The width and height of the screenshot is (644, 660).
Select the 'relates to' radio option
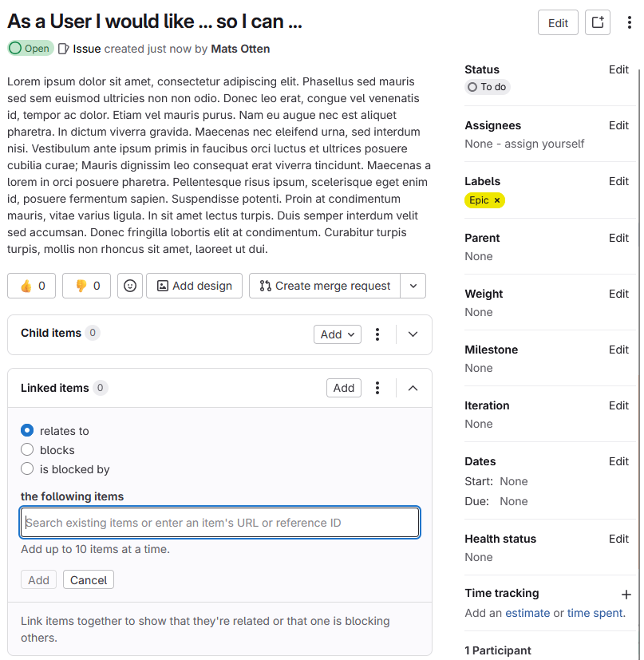[x=27, y=431]
